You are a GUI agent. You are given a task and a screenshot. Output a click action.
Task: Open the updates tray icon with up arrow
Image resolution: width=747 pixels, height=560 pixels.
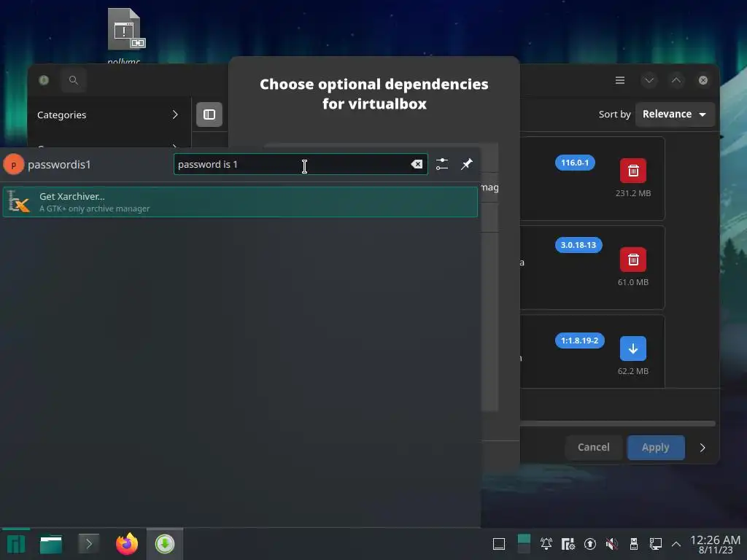coord(589,544)
